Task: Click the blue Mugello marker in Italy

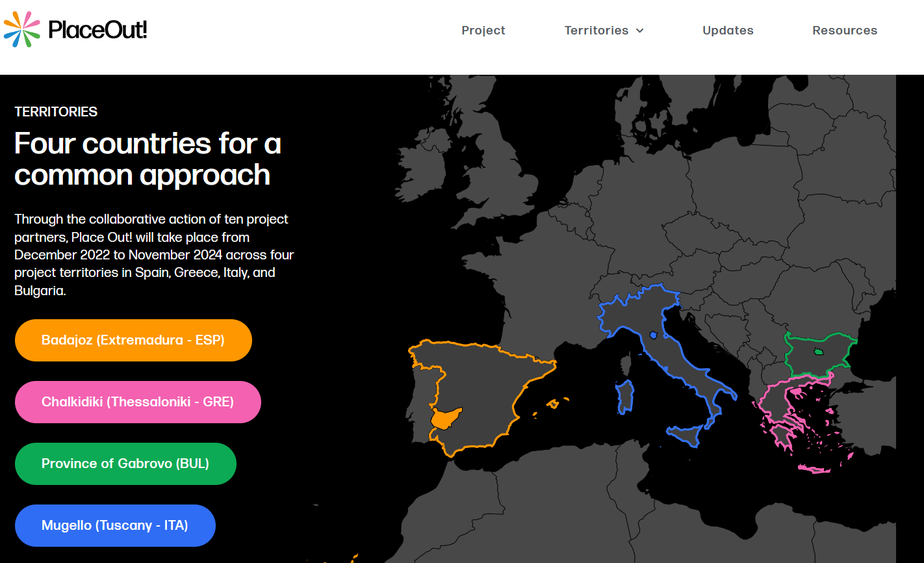Action: (653, 335)
